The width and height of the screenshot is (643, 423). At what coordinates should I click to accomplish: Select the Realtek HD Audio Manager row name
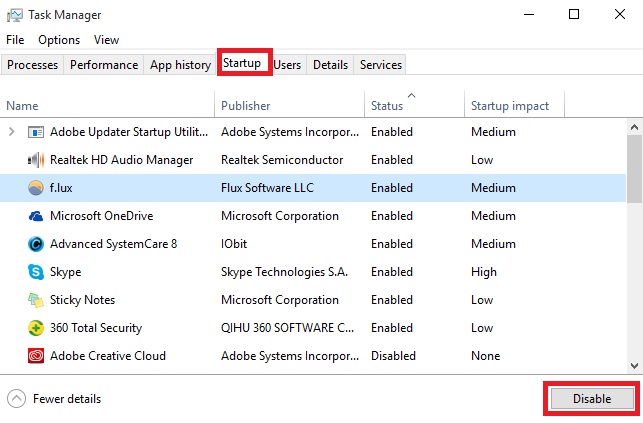(x=121, y=160)
